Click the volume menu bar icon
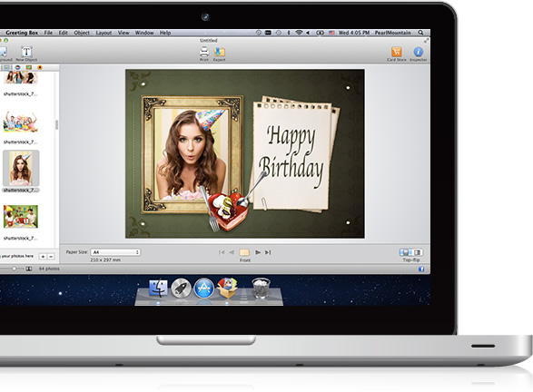This screenshot has width=533, height=392. (308, 33)
